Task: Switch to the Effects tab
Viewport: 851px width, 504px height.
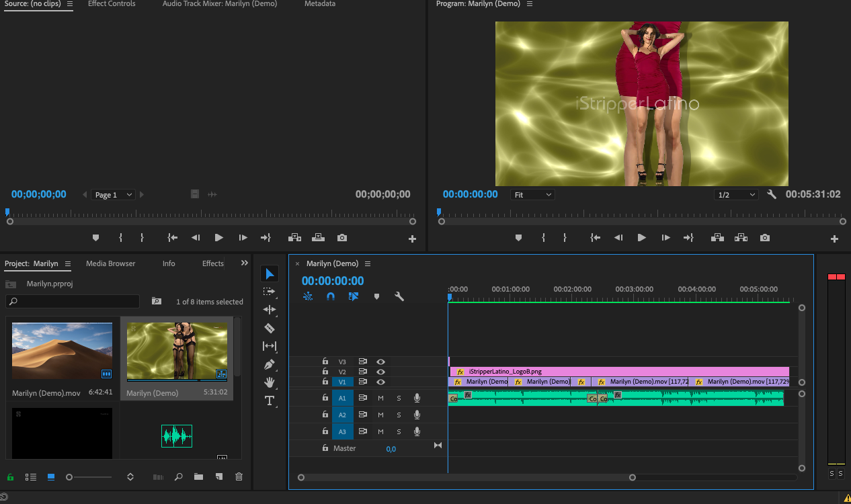Action: click(213, 263)
